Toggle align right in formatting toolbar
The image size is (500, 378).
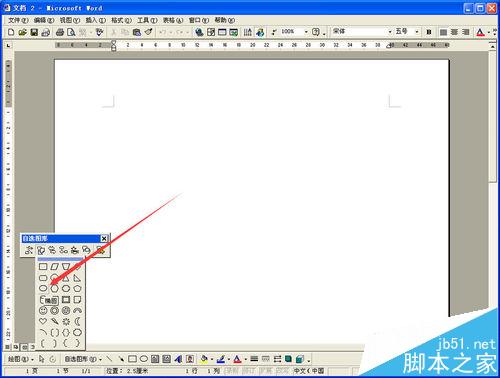coord(466,32)
